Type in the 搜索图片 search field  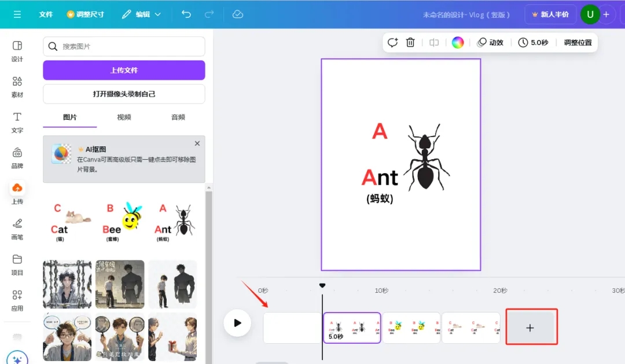(x=130, y=46)
